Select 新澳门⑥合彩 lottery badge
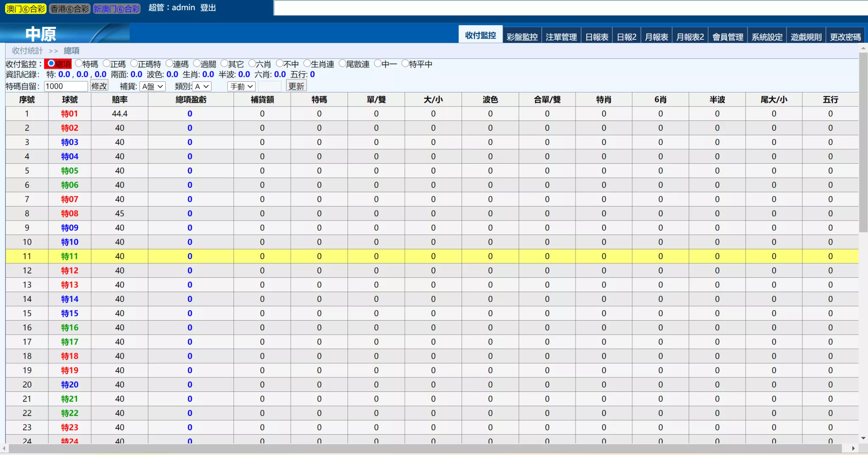Viewport: 868px width, 455px height. click(x=117, y=9)
